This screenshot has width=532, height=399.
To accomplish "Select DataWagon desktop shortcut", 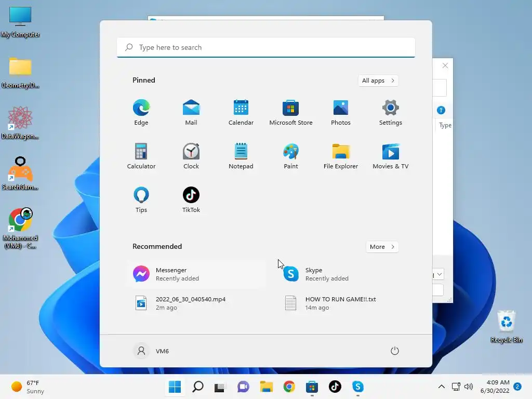I will pos(20,123).
